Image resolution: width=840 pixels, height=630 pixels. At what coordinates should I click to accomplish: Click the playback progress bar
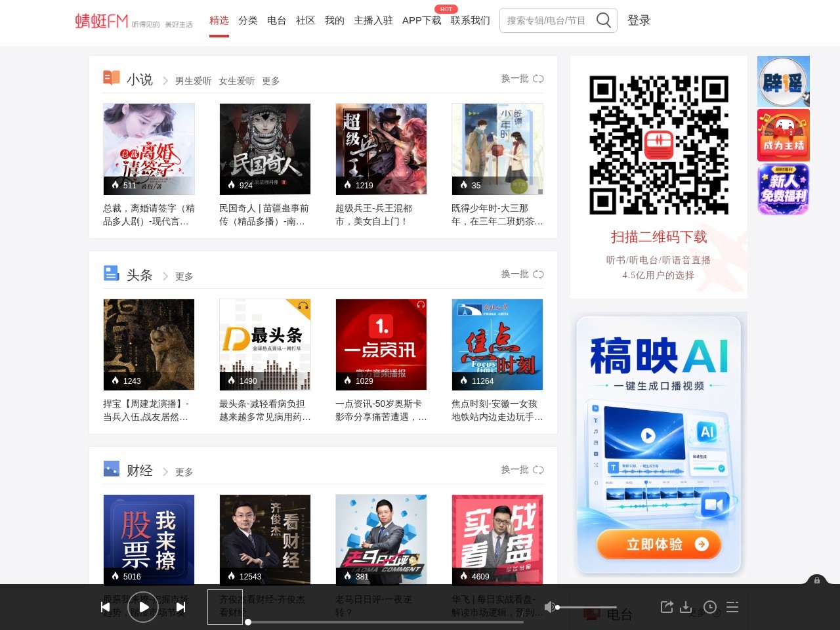click(x=385, y=621)
